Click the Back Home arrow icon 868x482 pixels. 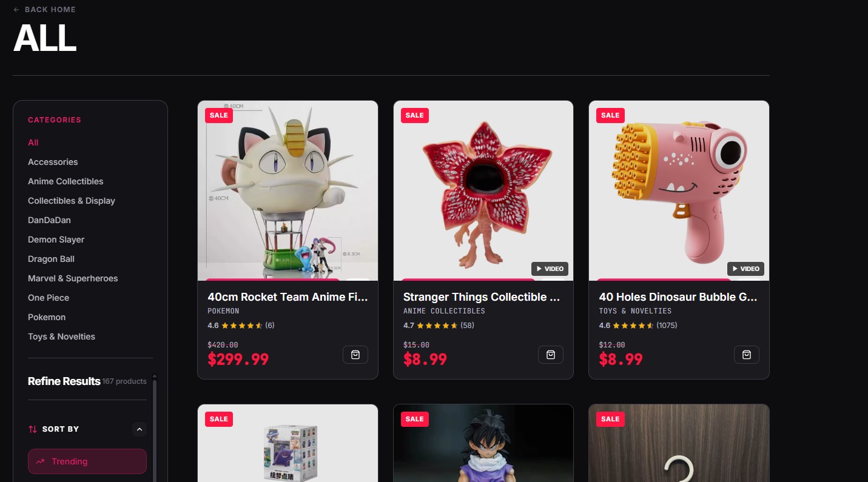[16, 10]
